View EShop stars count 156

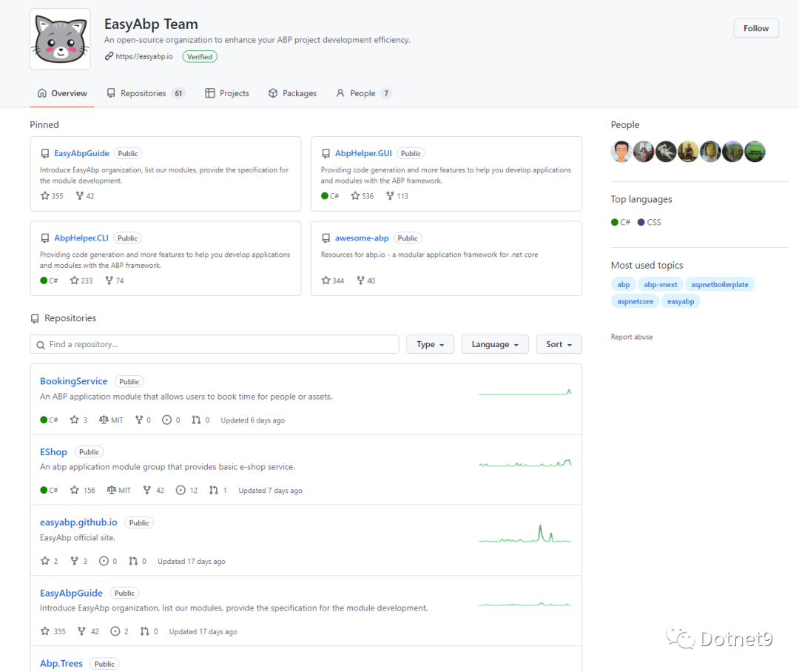[83, 490]
